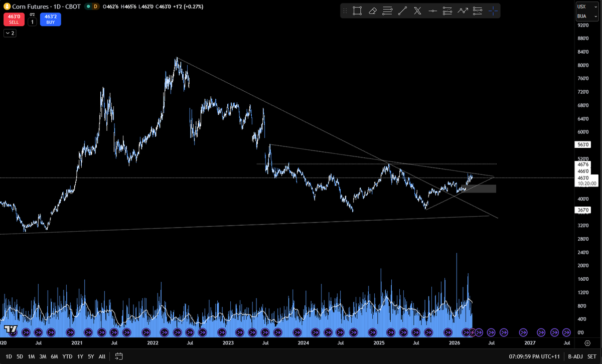Select stacked level-lines tool beside the eraser
The width and height of the screenshot is (602, 364).
coord(387,11)
